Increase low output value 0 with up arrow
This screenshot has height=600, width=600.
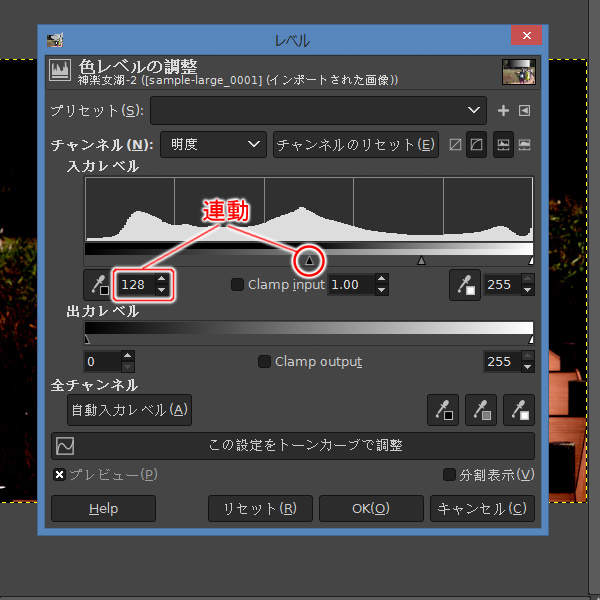coord(128,356)
